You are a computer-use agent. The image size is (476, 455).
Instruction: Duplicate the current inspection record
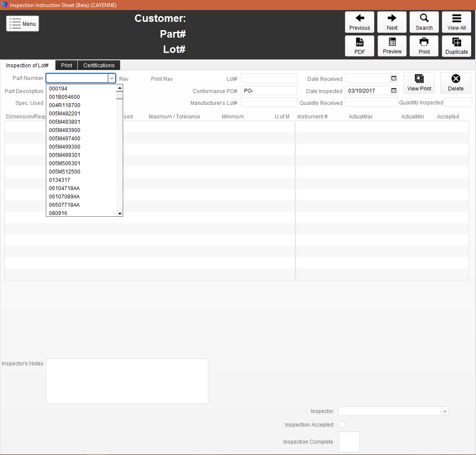457,46
